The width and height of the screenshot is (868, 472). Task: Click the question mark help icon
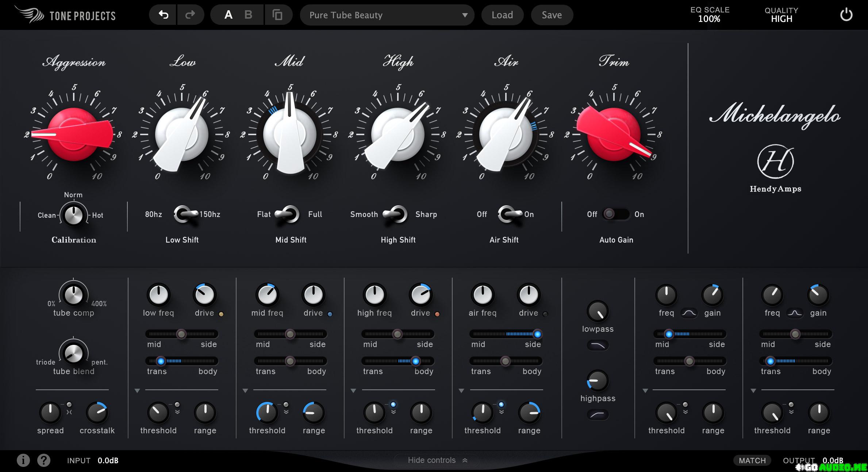[44, 460]
